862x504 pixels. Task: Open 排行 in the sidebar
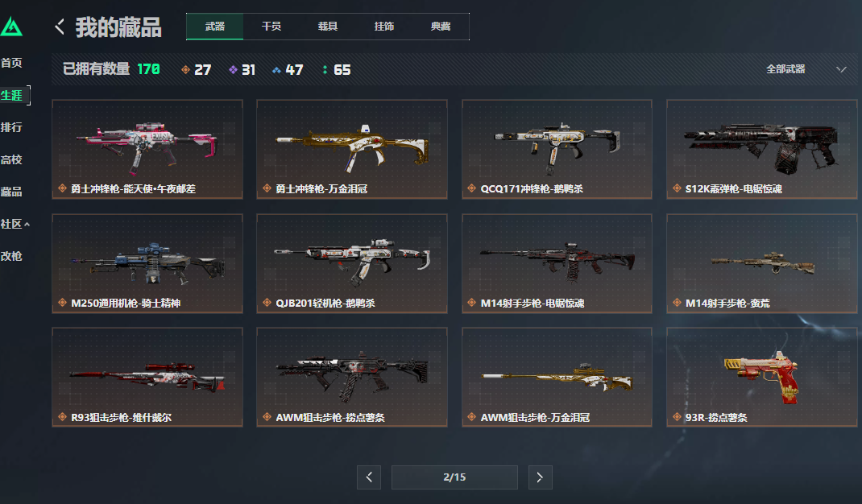[x=11, y=127]
